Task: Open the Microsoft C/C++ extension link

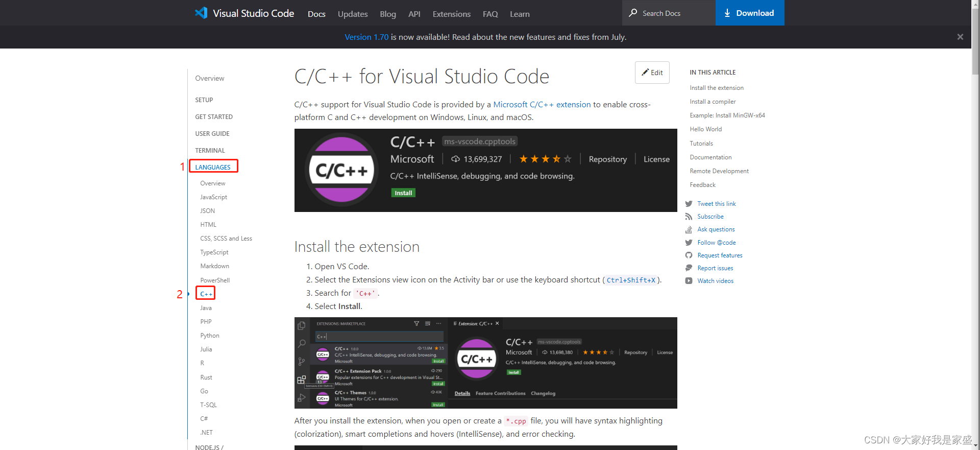Action: [x=542, y=104]
